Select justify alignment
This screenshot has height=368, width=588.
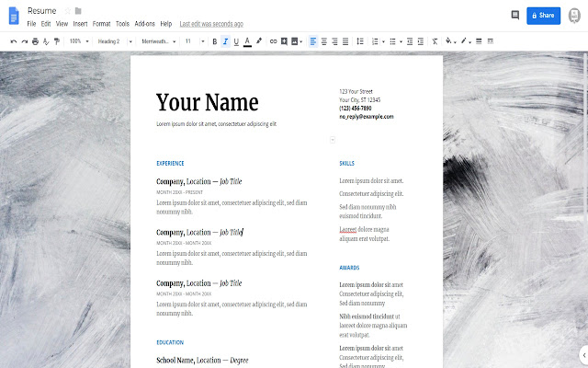pos(345,41)
